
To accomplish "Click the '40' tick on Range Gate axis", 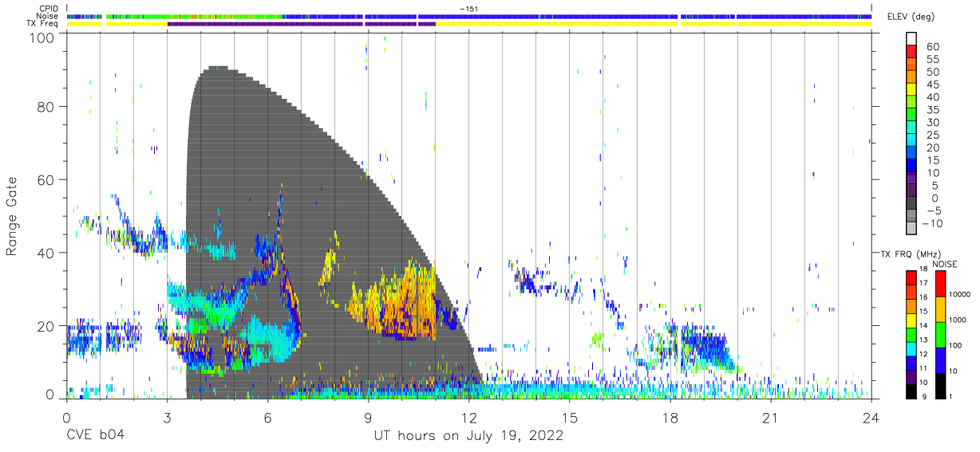I will pos(46,253).
